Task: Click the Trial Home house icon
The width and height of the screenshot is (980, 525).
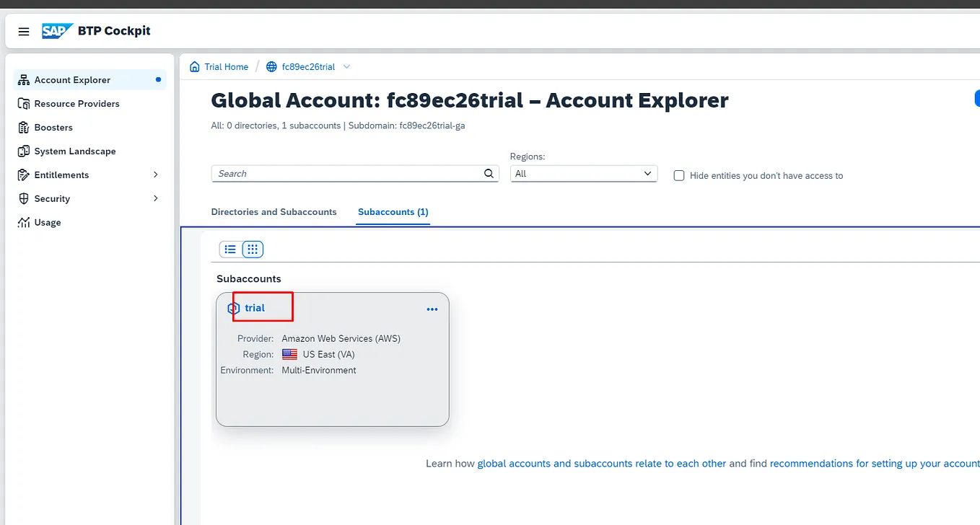Action: click(195, 67)
